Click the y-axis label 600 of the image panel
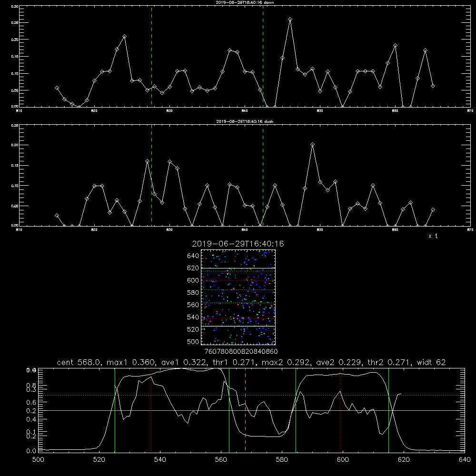The height and width of the screenshot is (476, 476). click(193, 280)
